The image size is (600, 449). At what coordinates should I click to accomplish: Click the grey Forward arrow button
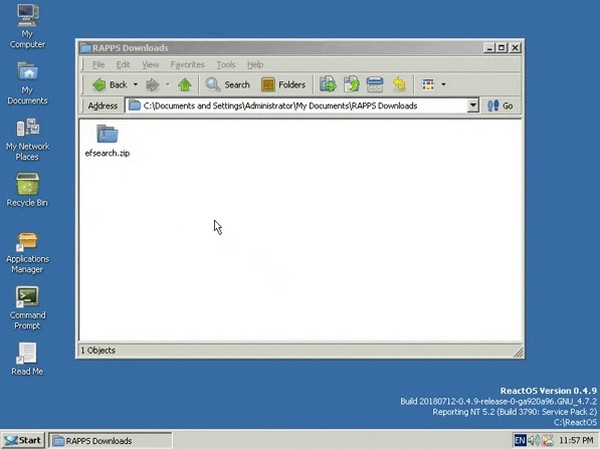click(x=152, y=85)
